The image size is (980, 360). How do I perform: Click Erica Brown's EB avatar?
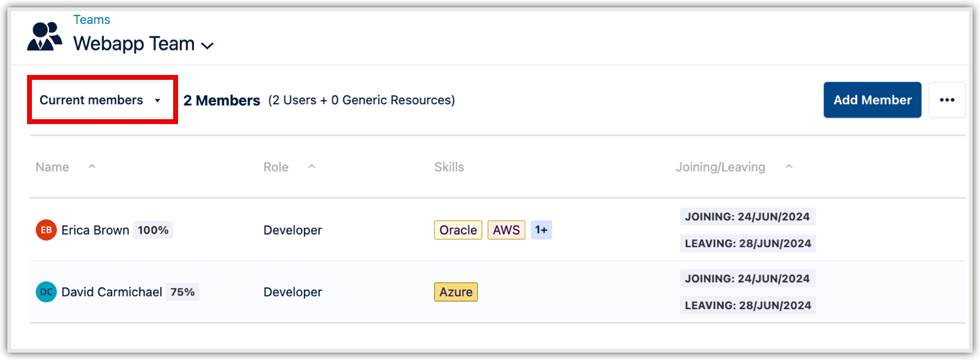point(46,230)
